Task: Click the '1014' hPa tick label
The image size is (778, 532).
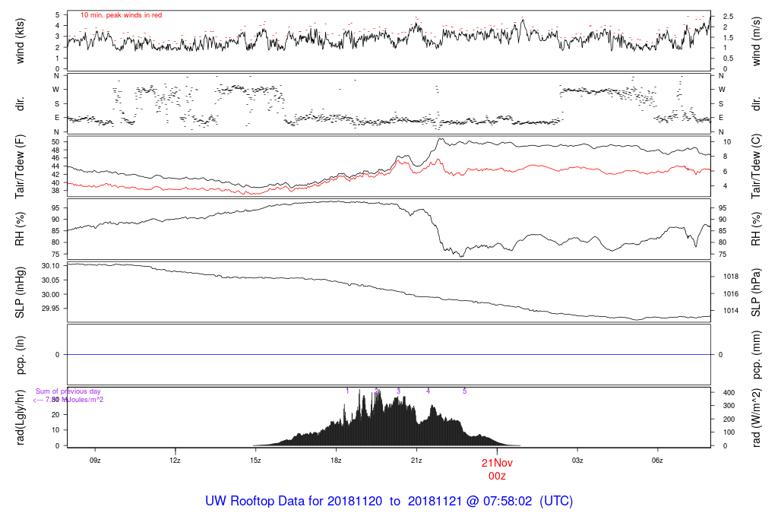Action: [x=731, y=311]
